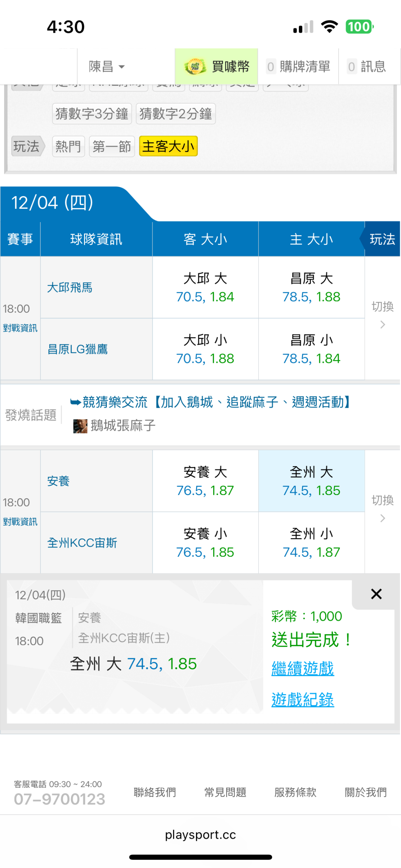Image resolution: width=401 pixels, height=868 pixels.
Task: Open 購牌清單 cart in header
Action: coord(298,67)
